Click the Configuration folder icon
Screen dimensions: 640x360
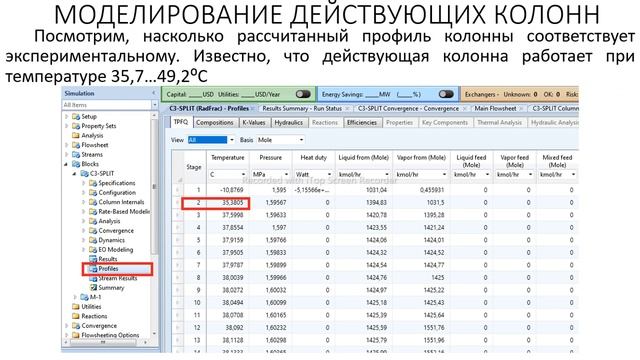click(x=93, y=192)
